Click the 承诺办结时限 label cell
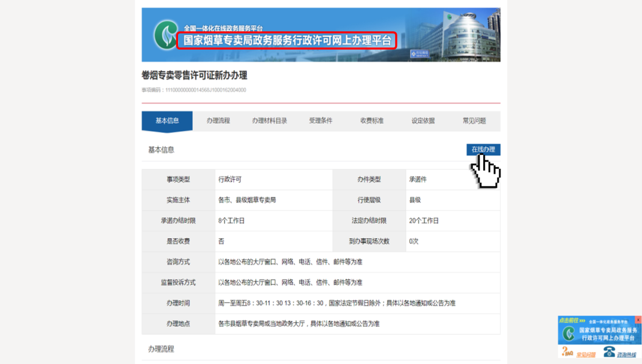Screen dimensions: 642x364 179,221
